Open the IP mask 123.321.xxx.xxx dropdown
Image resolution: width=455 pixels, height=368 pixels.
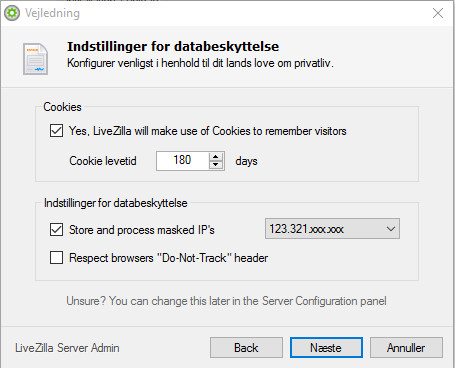point(332,229)
